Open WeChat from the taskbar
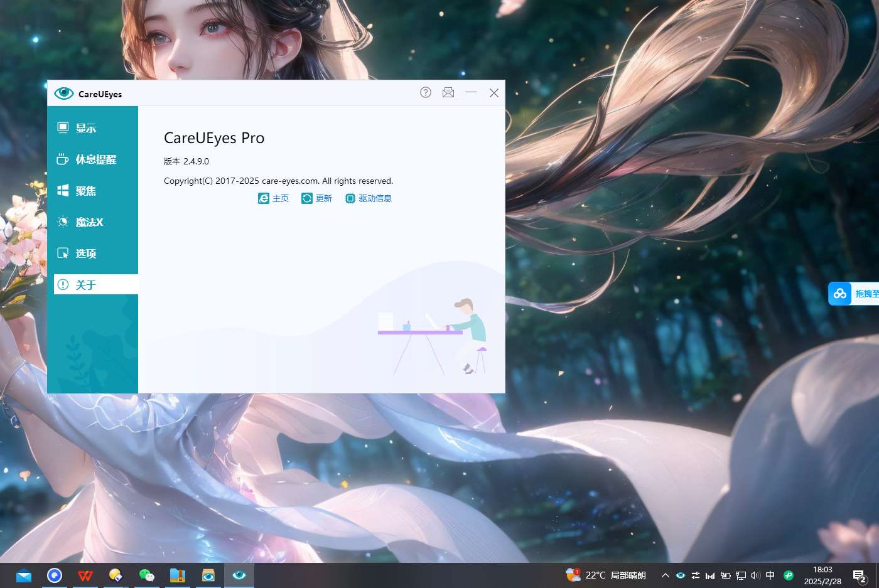879x588 pixels. pyautogui.click(x=146, y=575)
